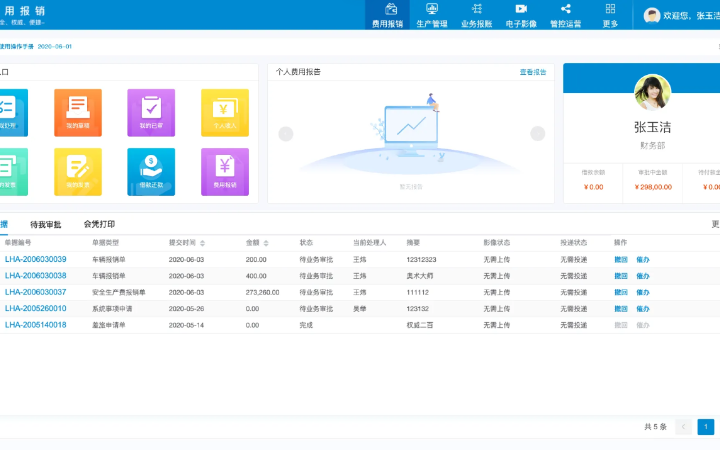Viewport: 720px width, 450px height.
Task: Click 催办 for LHA-2006030038
Action: click(643, 276)
